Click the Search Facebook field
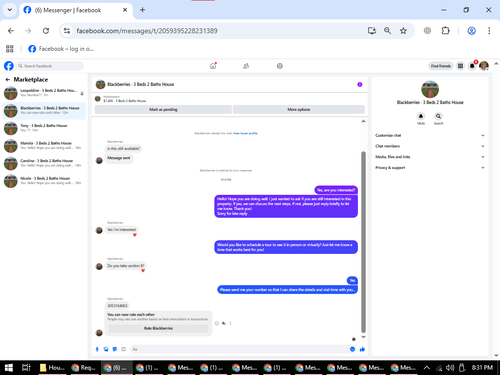 tap(50, 66)
